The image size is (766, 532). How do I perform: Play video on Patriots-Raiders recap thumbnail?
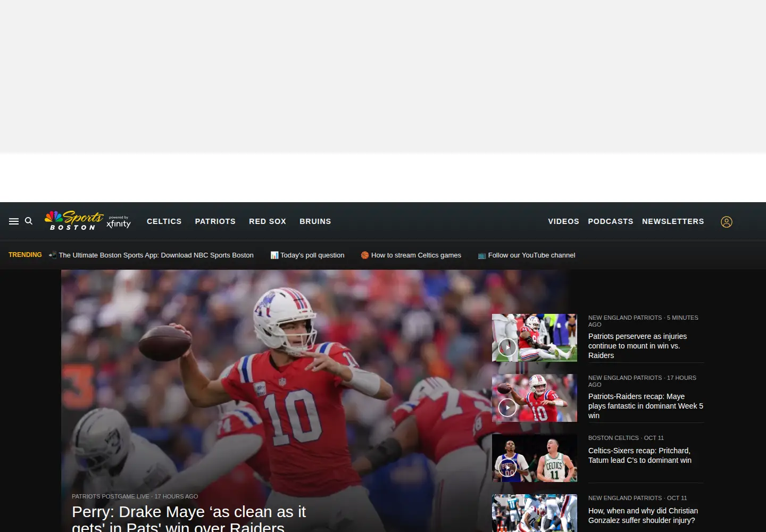pos(507,408)
